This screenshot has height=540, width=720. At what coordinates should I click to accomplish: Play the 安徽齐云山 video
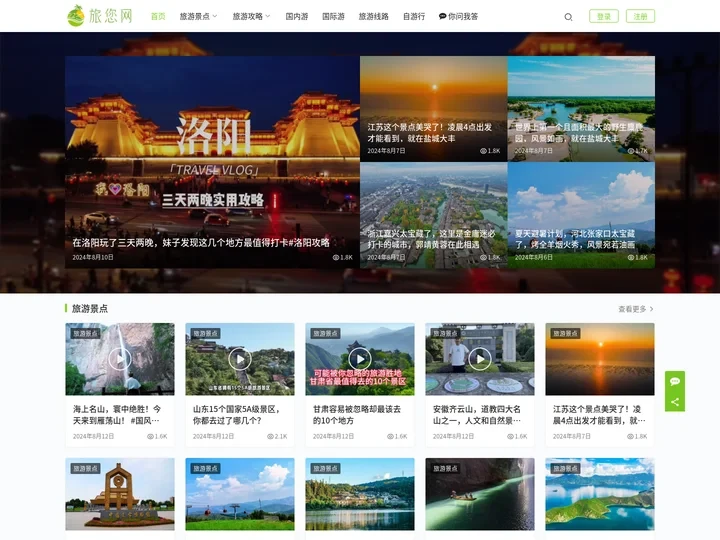[x=480, y=359]
